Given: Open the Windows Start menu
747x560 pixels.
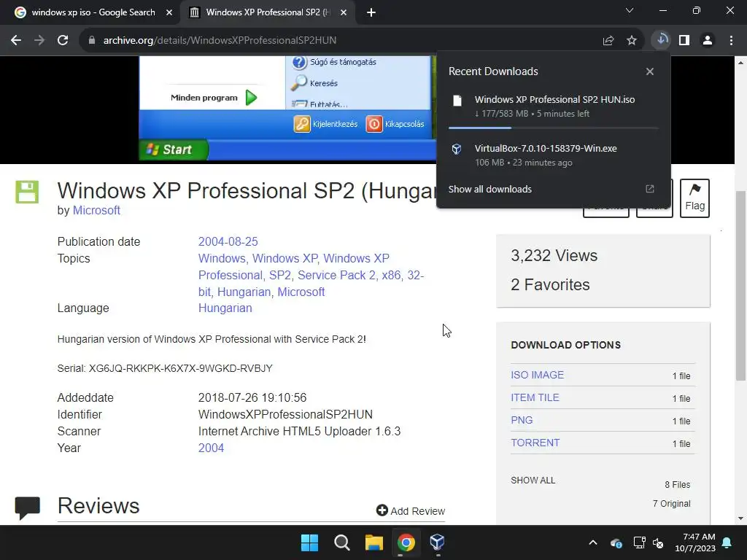Looking at the screenshot, I should tap(309, 542).
